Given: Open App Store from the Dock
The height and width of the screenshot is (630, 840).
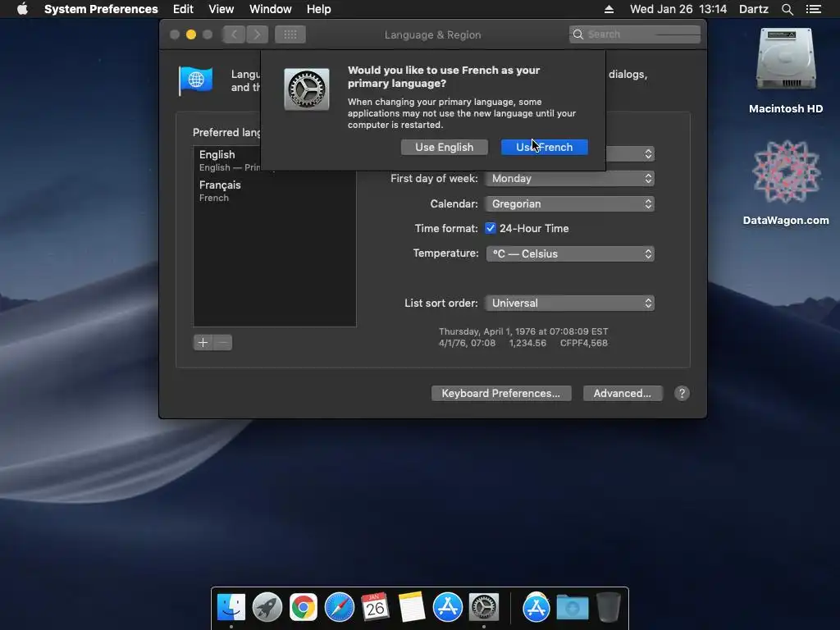Looking at the screenshot, I should pyautogui.click(x=447, y=607).
